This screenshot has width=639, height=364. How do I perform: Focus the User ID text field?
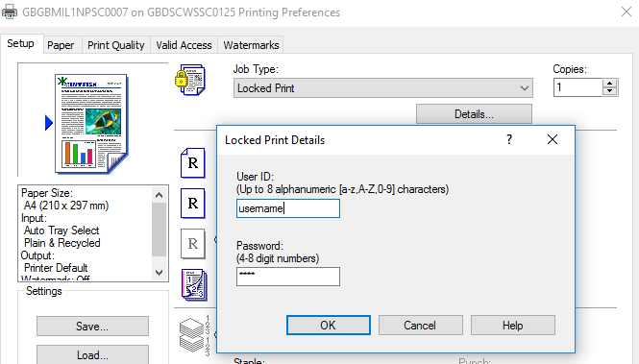[288, 208]
